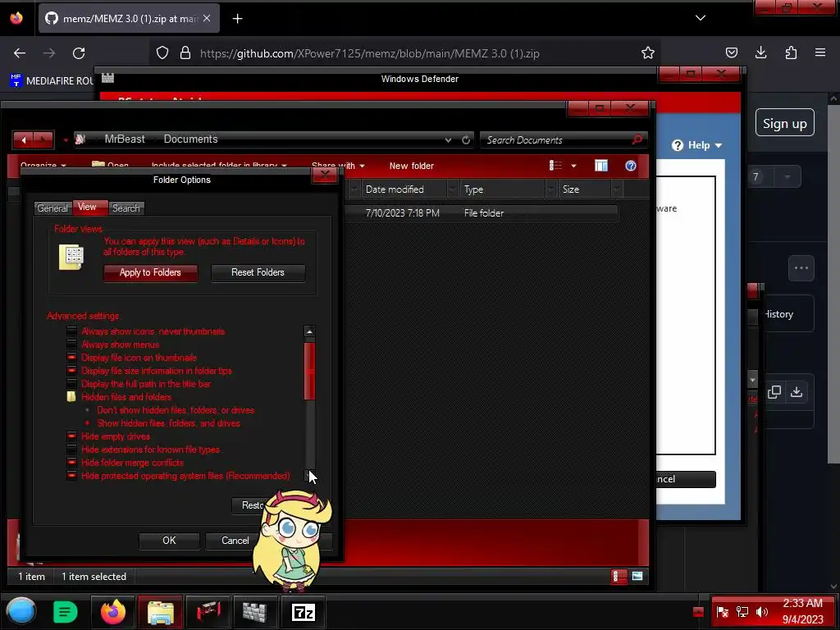Switch to the General tab in Folder Options
840x630 pixels.
pos(52,208)
